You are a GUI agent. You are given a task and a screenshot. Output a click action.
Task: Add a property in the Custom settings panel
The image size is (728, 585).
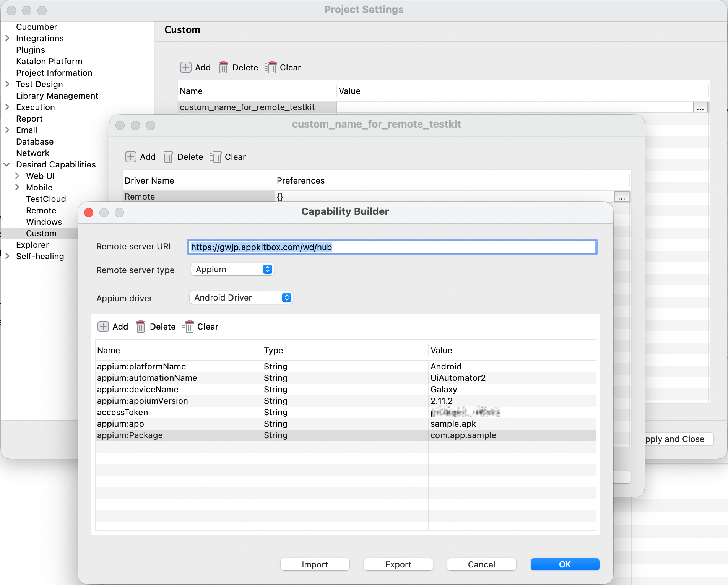click(195, 67)
